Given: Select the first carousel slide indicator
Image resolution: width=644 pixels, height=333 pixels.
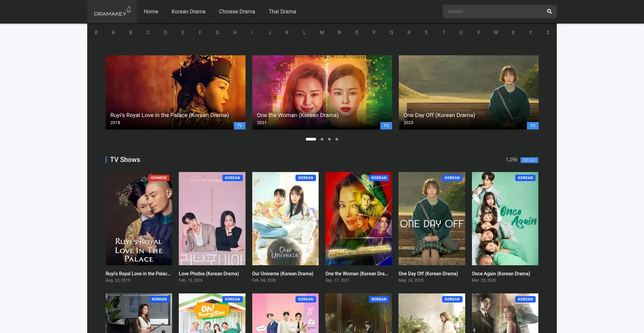Looking at the screenshot, I should click(311, 139).
